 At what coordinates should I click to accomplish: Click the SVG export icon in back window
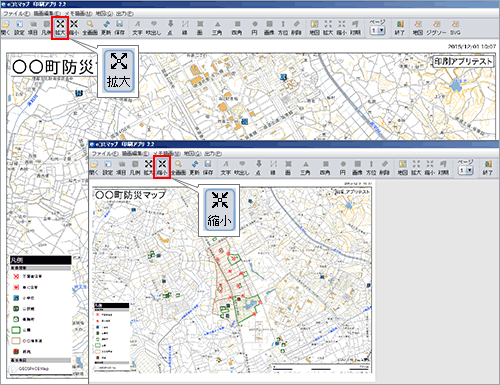click(x=455, y=28)
